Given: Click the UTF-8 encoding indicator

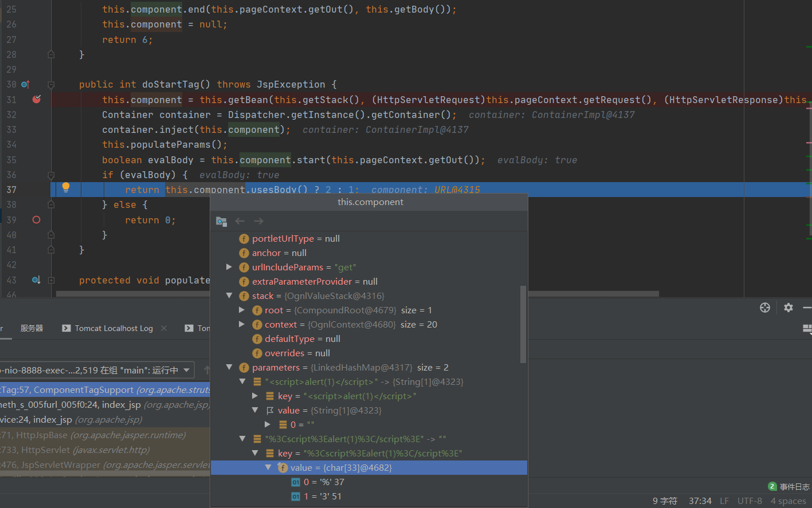Looking at the screenshot, I should coord(750,501).
